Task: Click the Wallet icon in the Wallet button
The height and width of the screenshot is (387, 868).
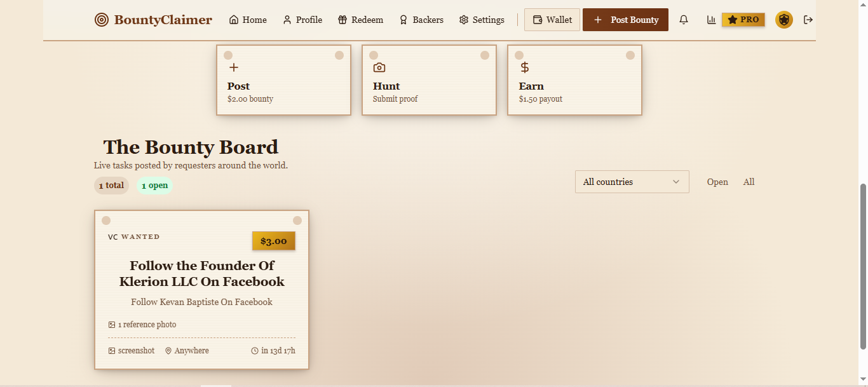Action: [538, 20]
